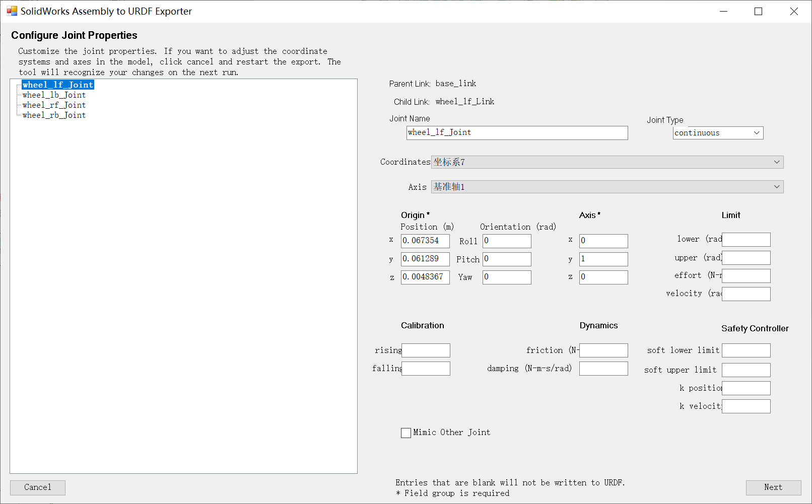Click the Dynamics damping field
The width and height of the screenshot is (812, 504).
pyautogui.click(x=603, y=369)
